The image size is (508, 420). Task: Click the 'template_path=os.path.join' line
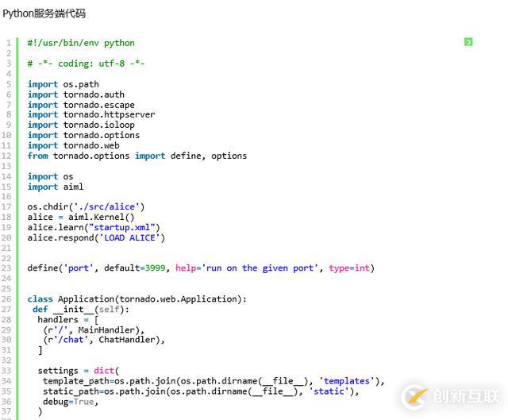point(214,381)
